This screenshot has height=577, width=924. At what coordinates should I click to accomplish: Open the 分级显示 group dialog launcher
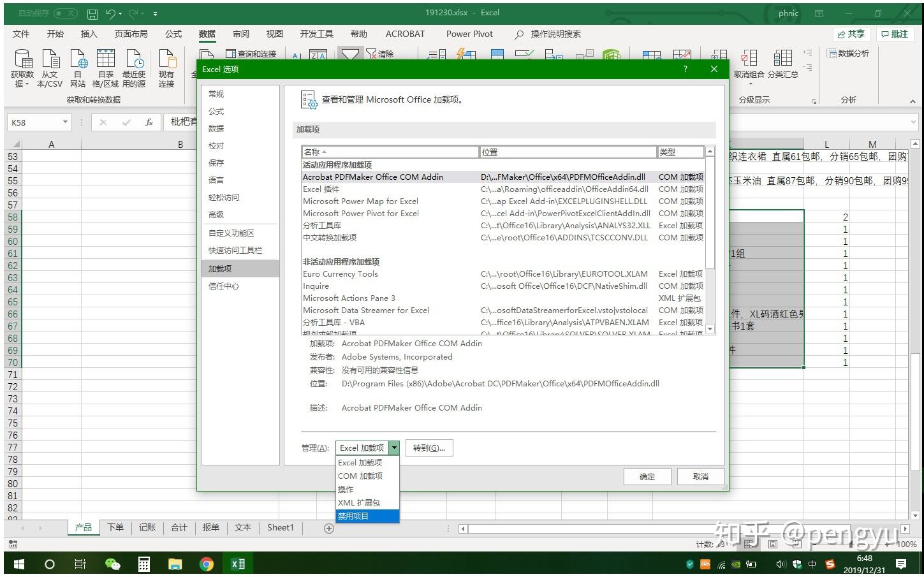814,101
